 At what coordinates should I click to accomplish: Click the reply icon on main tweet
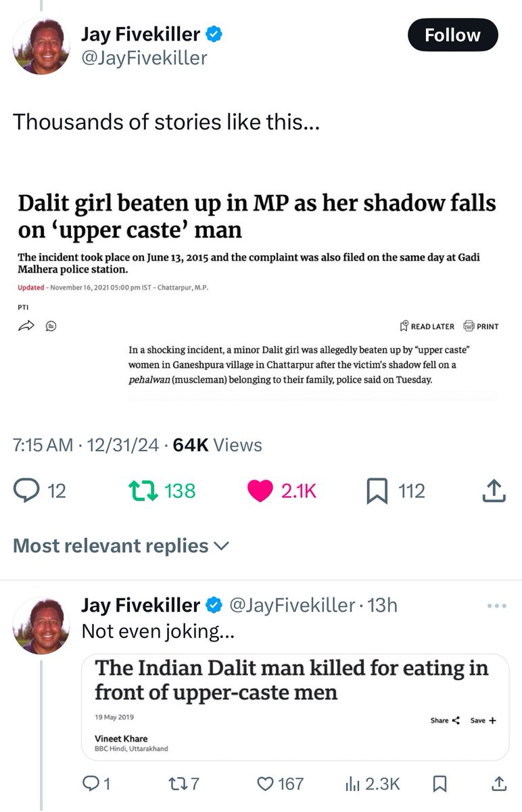pyautogui.click(x=26, y=491)
